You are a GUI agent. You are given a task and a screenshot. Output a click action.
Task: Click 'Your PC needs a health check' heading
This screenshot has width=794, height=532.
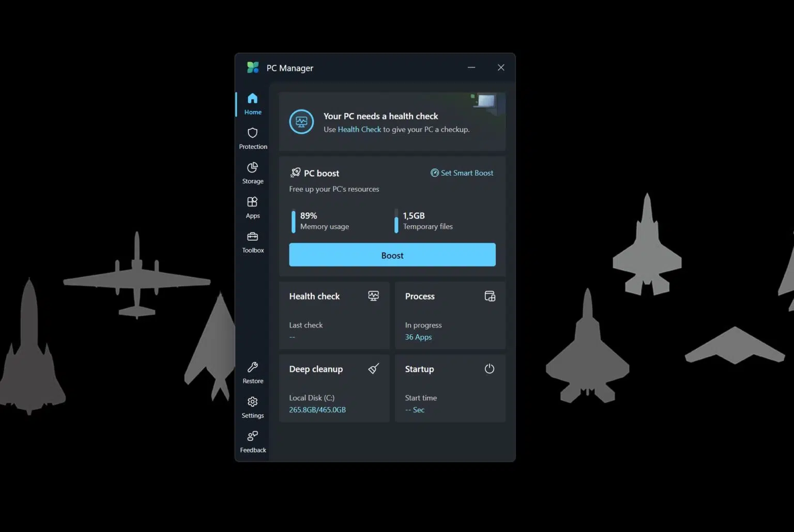tap(380, 116)
